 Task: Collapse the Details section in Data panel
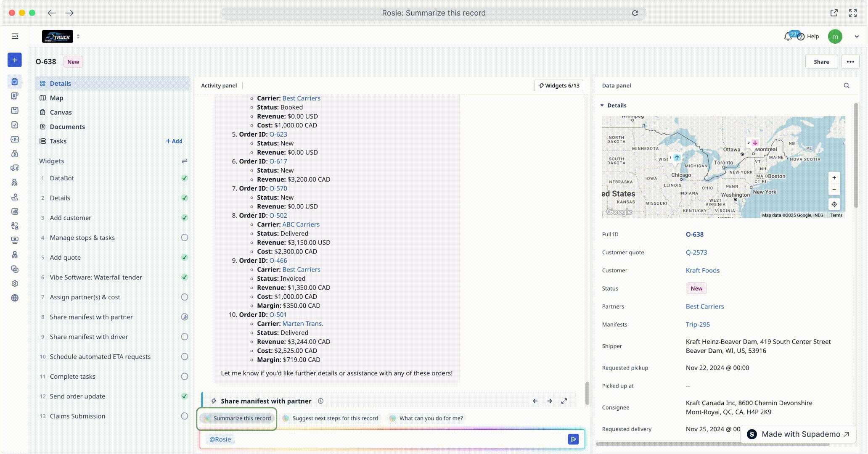click(x=602, y=106)
